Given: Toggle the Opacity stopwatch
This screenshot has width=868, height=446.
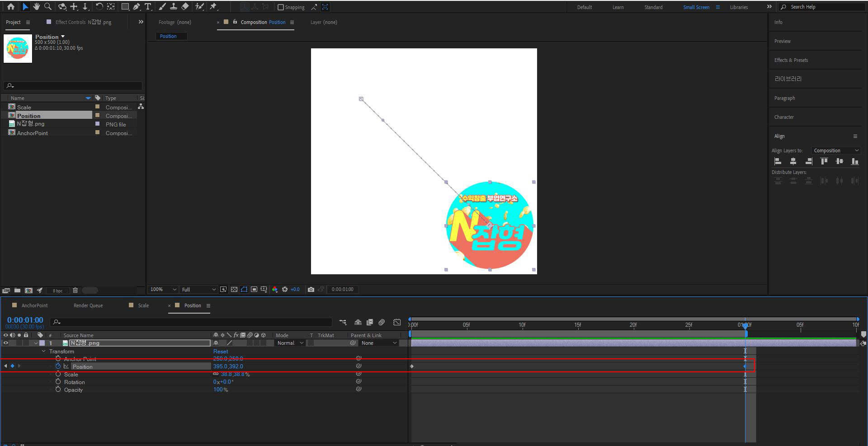Looking at the screenshot, I should tap(58, 390).
